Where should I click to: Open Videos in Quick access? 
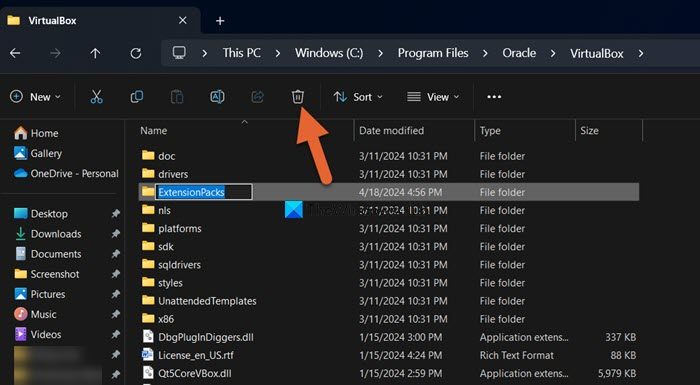tap(38, 334)
